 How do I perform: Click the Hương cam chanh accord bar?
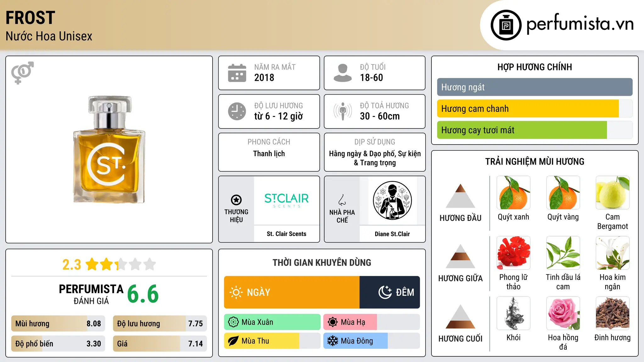click(x=535, y=108)
